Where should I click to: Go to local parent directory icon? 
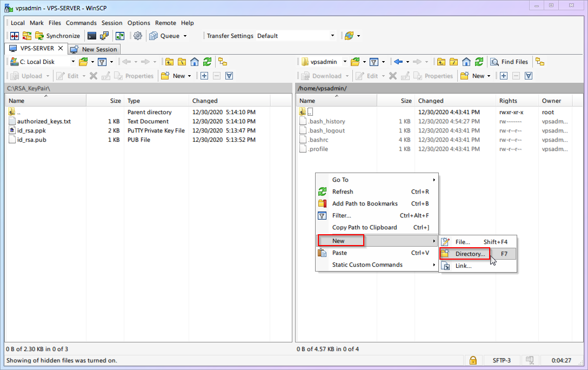pyautogui.click(x=170, y=62)
